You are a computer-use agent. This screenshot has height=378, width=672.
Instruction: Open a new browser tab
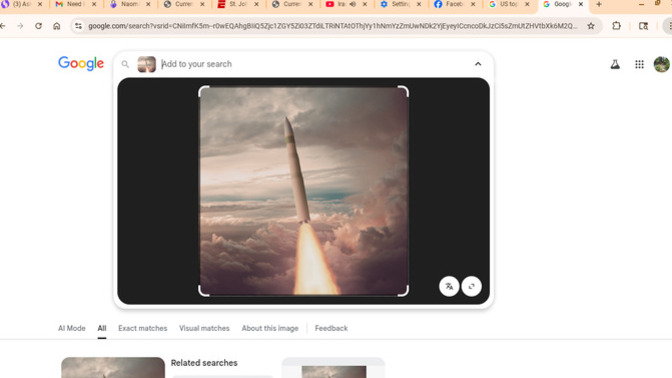coord(599,4)
